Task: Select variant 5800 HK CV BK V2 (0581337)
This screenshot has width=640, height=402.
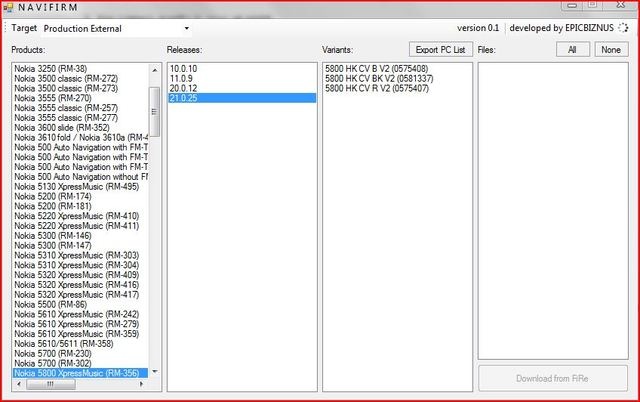Action: (379, 78)
